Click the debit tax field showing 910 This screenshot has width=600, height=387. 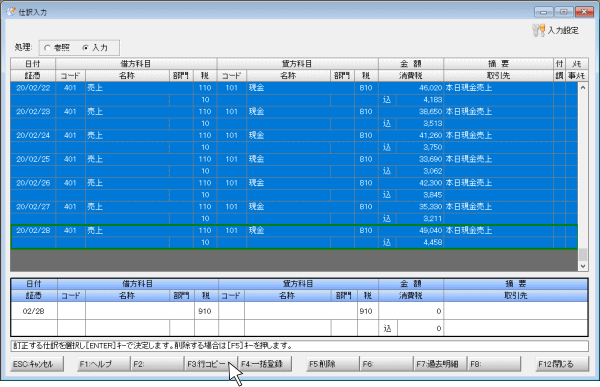coord(206,311)
